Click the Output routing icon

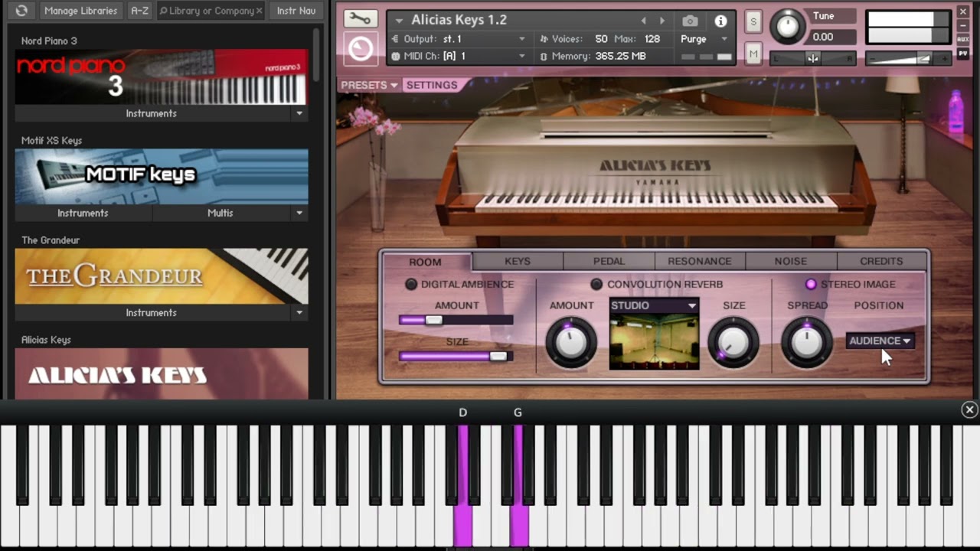pos(396,39)
